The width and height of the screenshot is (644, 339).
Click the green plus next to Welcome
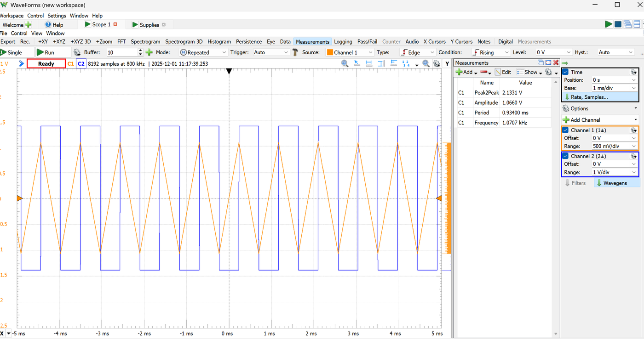pyautogui.click(x=29, y=25)
